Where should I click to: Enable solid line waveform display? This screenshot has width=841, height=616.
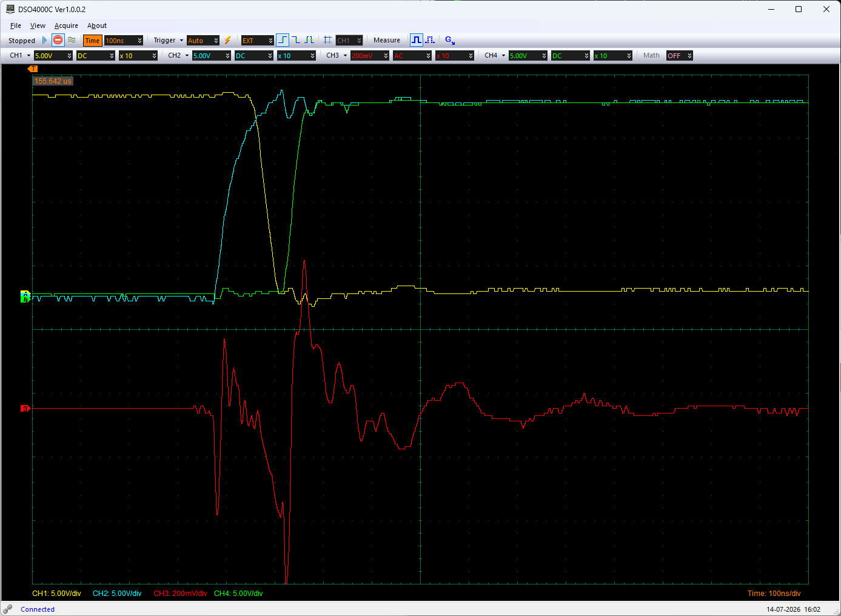click(416, 40)
